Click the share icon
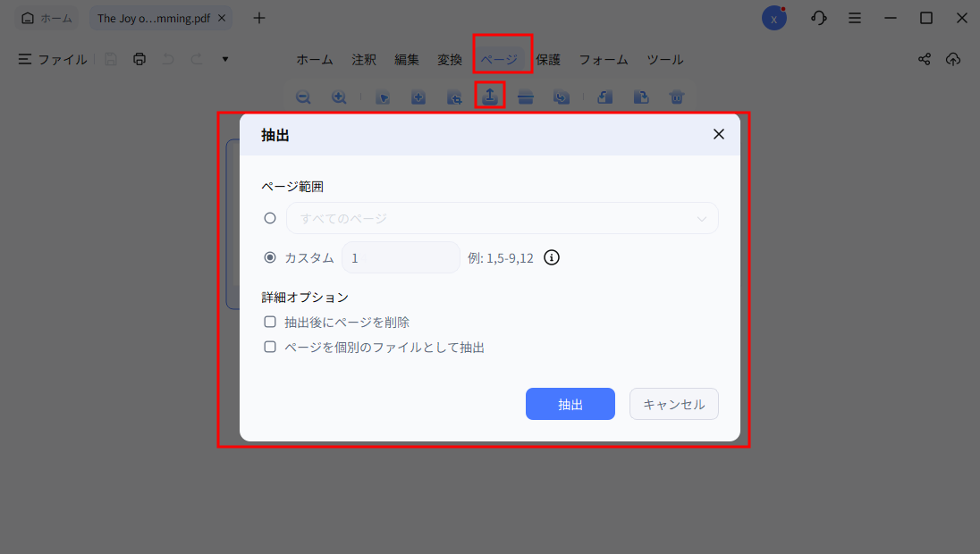This screenshot has height=554, width=980. [x=924, y=58]
